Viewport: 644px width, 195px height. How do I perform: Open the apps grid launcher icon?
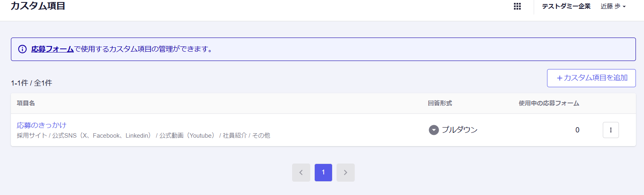(517, 6)
